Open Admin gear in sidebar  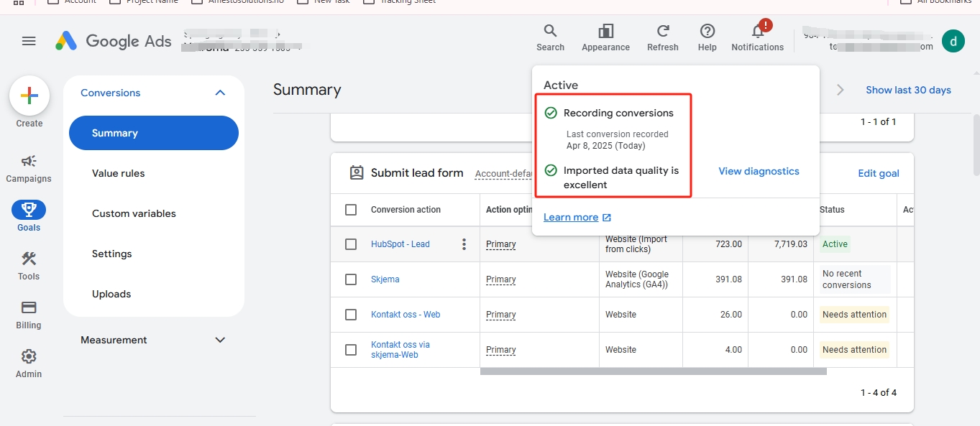(29, 364)
